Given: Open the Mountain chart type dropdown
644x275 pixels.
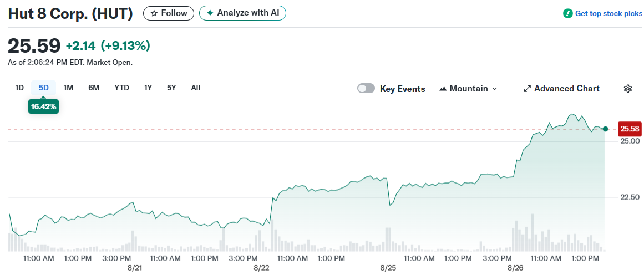Looking at the screenshot, I should point(468,89).
